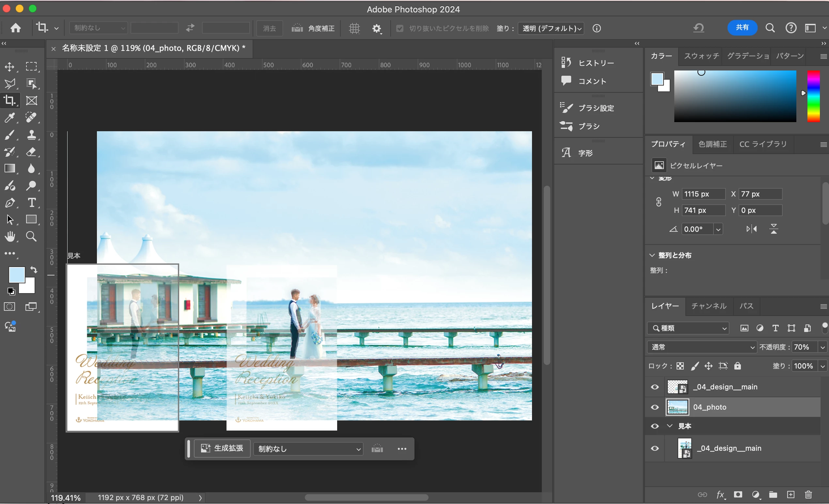
Task: Click the 共有 share button
Action: (x=742, y=28)
